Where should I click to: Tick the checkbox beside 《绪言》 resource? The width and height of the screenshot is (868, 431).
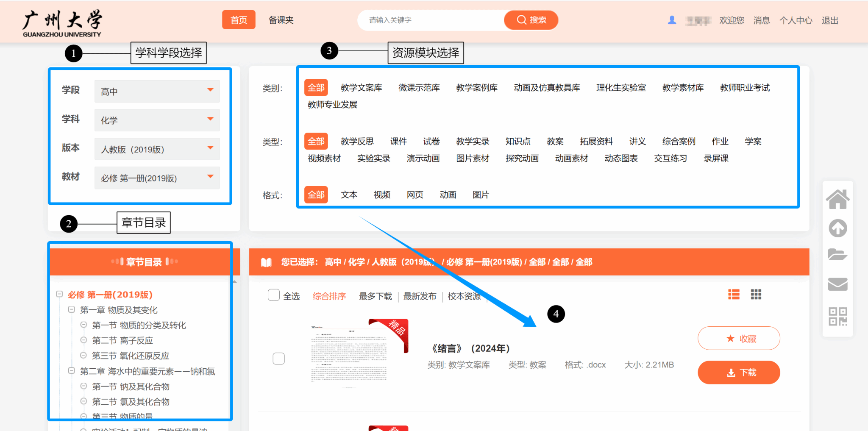(278, 359)
